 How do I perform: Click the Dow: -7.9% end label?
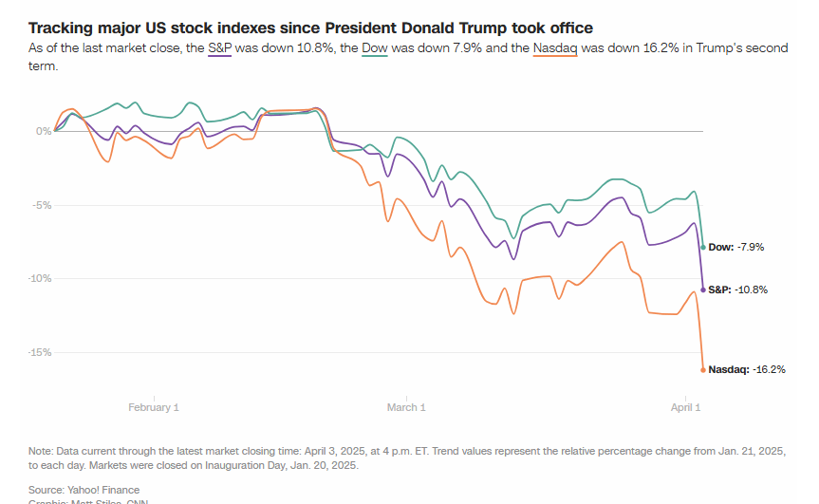[736, 247]
